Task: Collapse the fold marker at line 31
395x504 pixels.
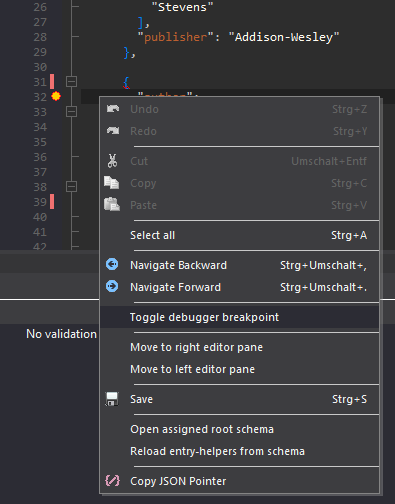Action: (71, 81)
